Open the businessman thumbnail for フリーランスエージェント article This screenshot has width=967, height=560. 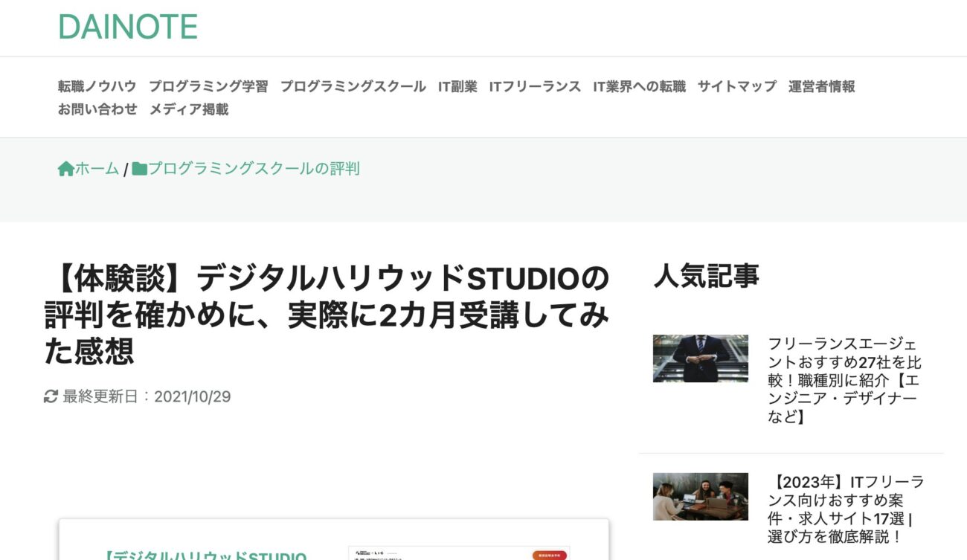(700, 358)
